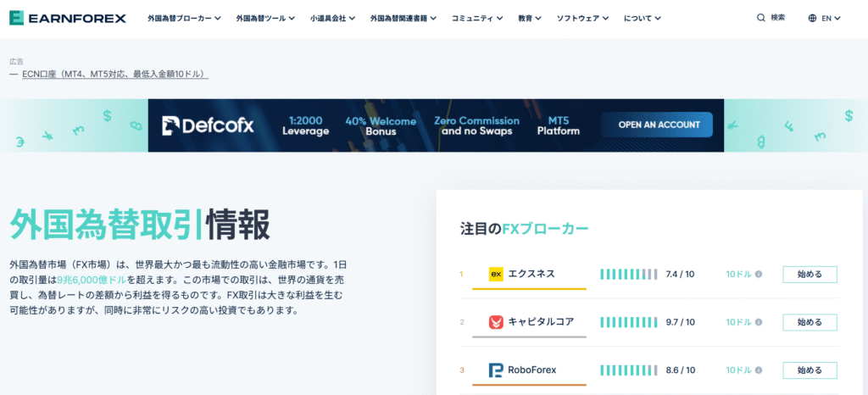
Task: Expand the について menu
Action: tap(643, 19)
